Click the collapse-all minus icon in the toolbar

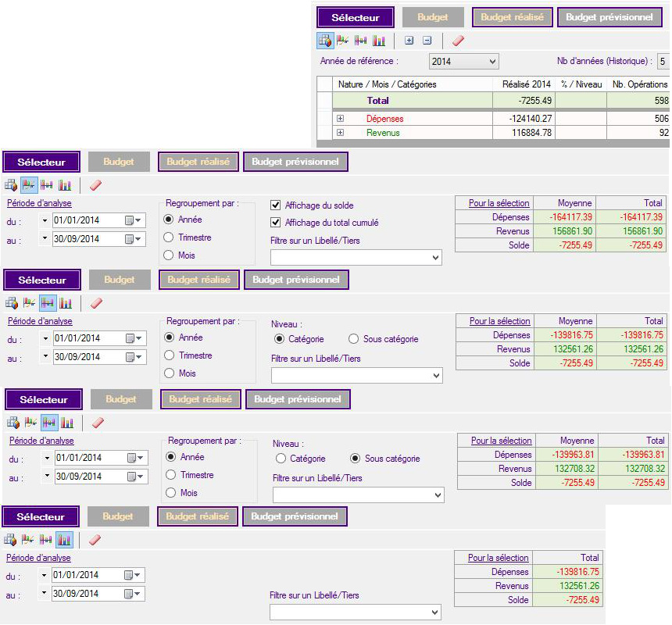(x=427, y=41)
